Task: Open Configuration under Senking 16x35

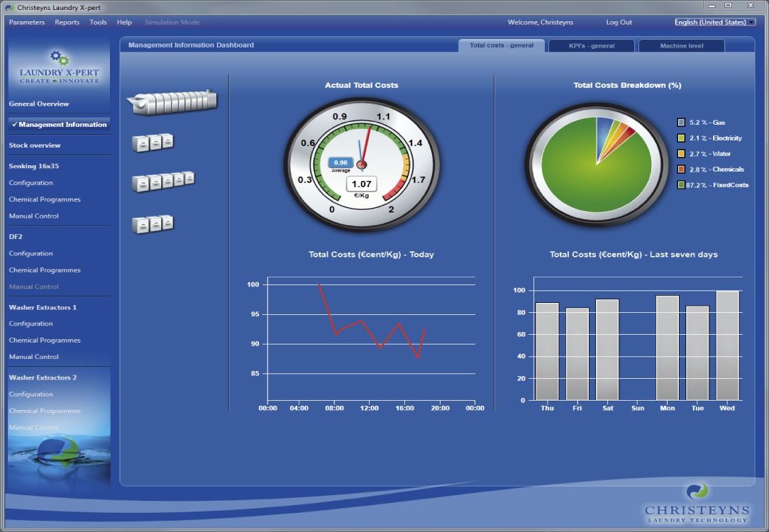Action: (31, 182)
